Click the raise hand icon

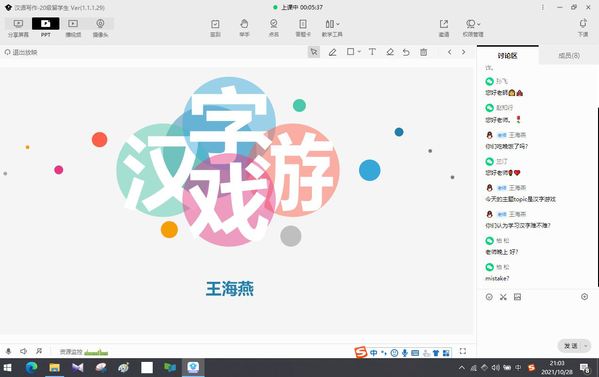[244, 28]
